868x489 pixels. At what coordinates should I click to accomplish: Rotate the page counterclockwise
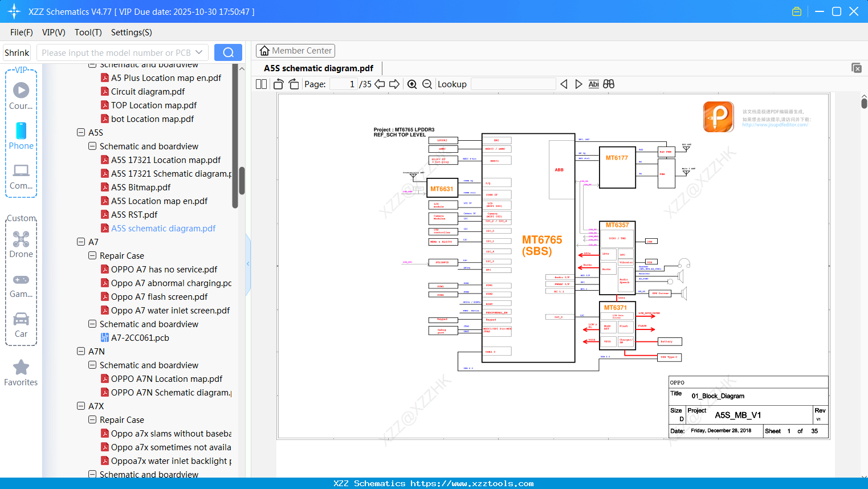[279, 84]
